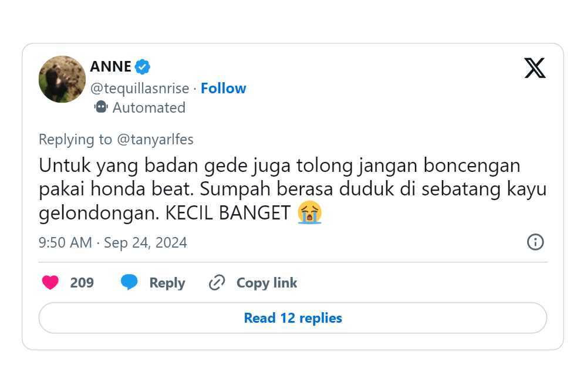Click the Automated account label text
This screenshot has height=392, width=587.
coord(149,108)
